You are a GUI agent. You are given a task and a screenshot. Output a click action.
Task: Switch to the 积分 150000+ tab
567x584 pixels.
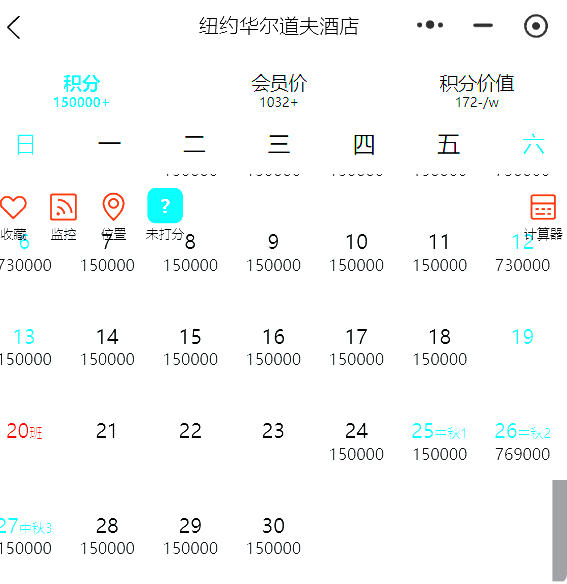point(81,91)
